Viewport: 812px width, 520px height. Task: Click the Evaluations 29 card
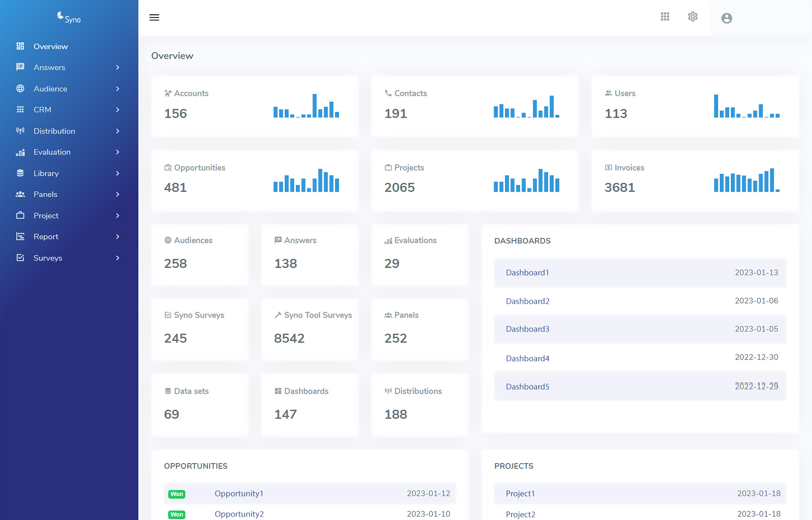[x=420, y=255]
